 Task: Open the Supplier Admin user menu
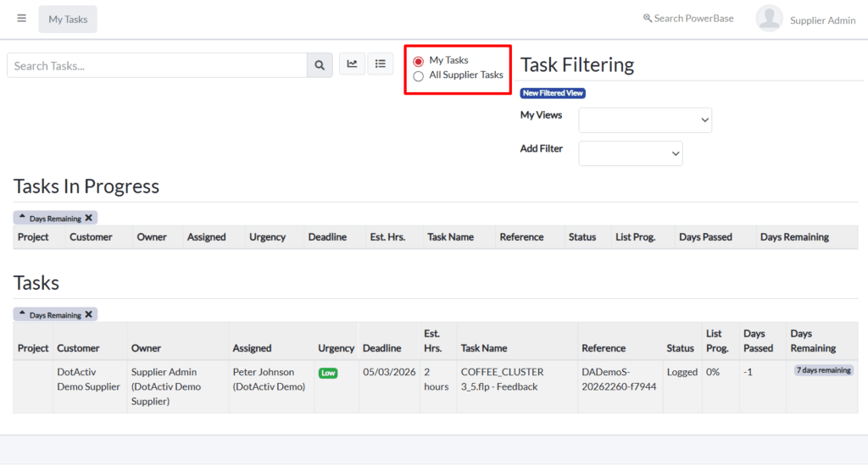coord(822,20)
